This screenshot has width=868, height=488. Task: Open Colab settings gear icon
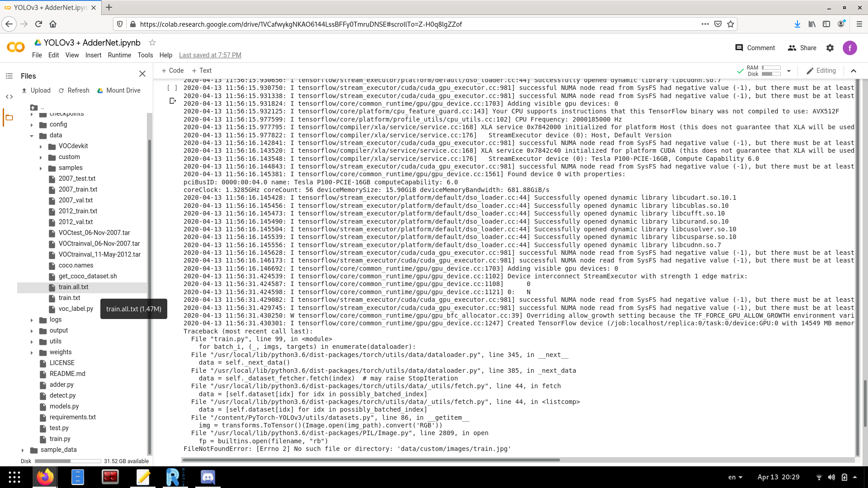830,48
